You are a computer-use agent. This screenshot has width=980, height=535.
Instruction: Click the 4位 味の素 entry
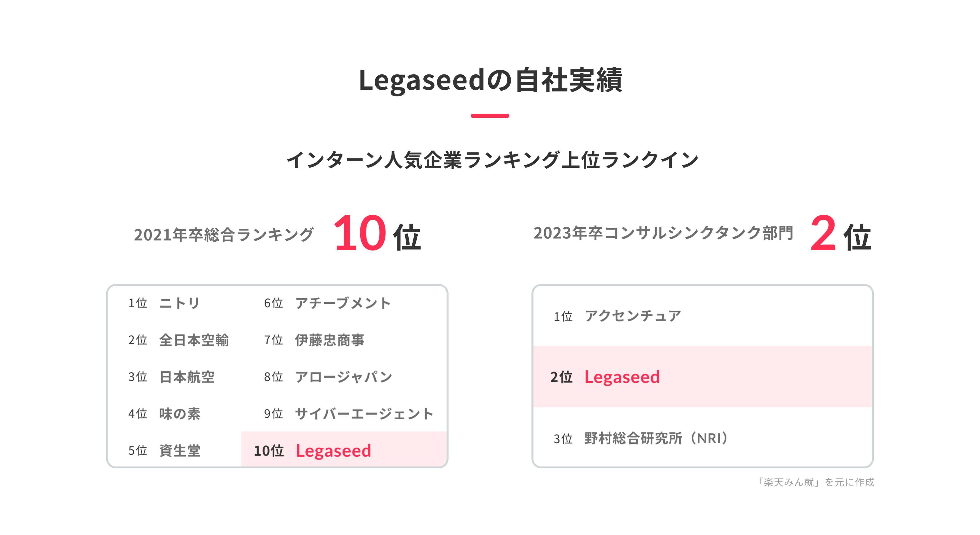164,414
